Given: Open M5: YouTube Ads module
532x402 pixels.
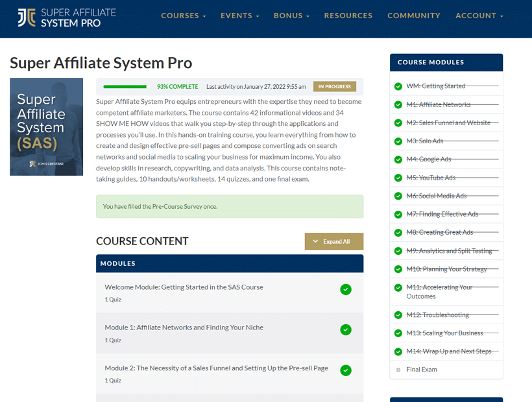Looking at the screenshot, I should point(431,178).
